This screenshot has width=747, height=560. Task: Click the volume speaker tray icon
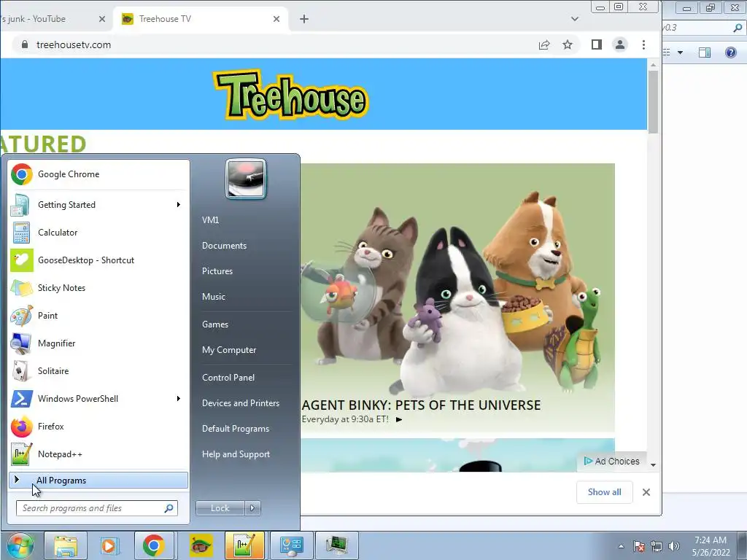(673, 546)
